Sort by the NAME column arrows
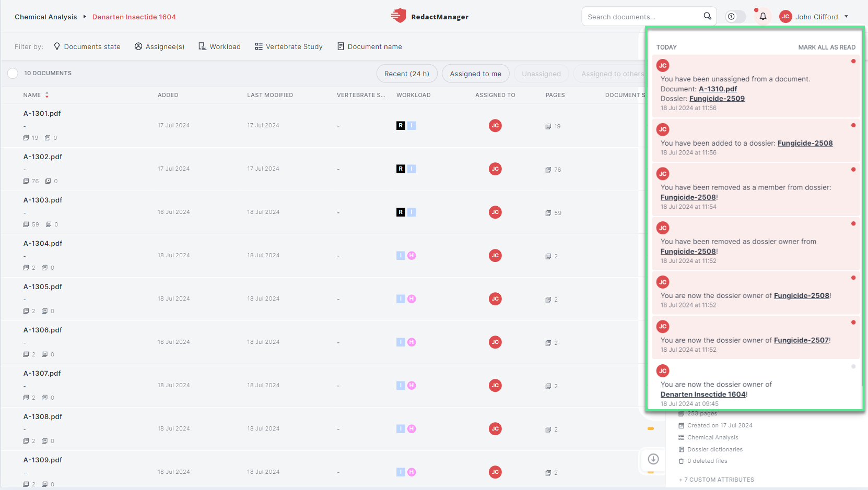Image resolution: width=868 pixels, height=490 pixels. 47,95
